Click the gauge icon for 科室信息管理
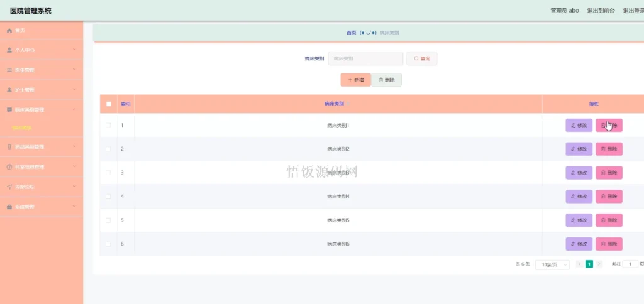 click(9, 167)
